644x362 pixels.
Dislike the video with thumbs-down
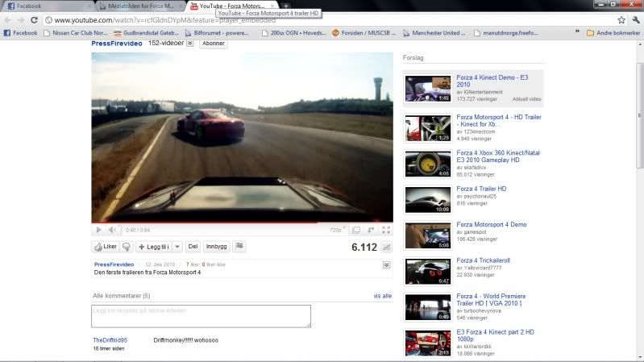(127, 247)
